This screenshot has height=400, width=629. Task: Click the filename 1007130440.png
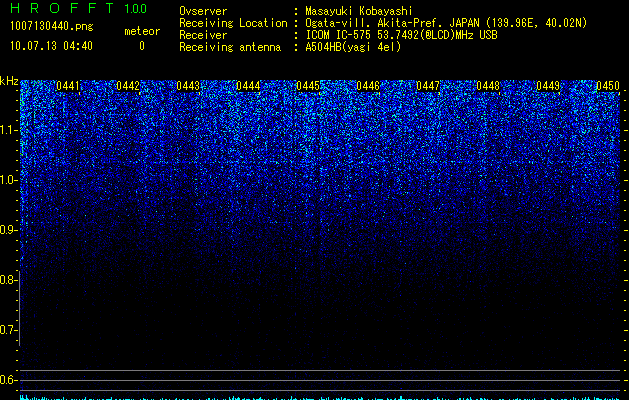(52, 26)
